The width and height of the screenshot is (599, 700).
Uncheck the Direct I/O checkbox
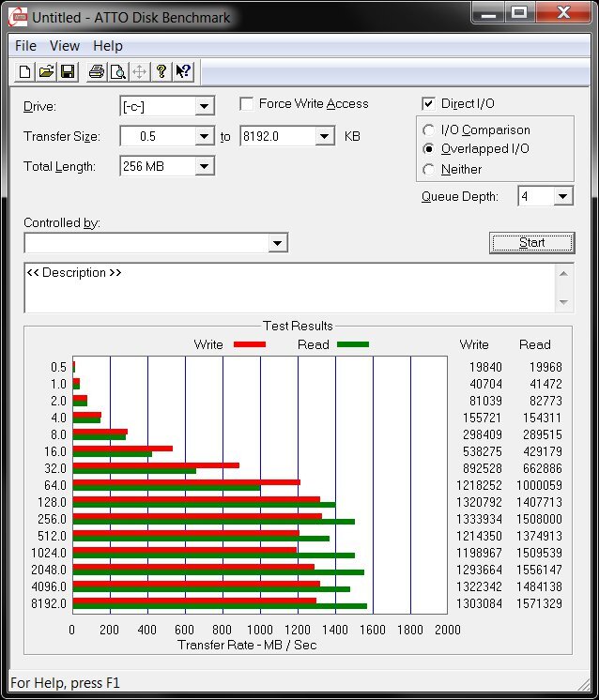click(x=429, y=104)
